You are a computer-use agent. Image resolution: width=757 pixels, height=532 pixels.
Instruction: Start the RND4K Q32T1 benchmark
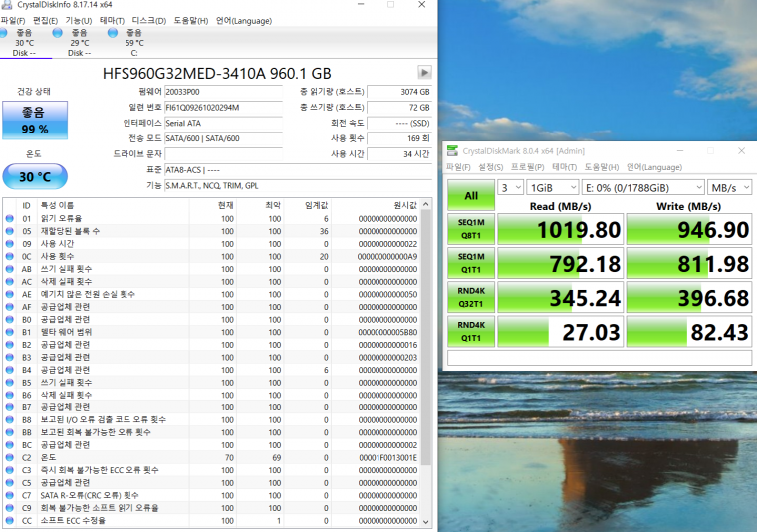[x=471, y=297]
